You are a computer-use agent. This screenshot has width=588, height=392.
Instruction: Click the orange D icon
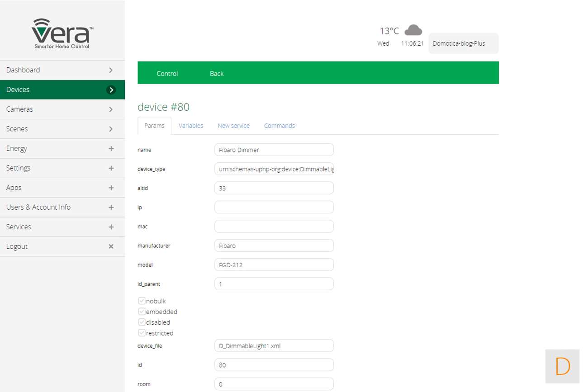pyautogui.click(x=562, y=366)
